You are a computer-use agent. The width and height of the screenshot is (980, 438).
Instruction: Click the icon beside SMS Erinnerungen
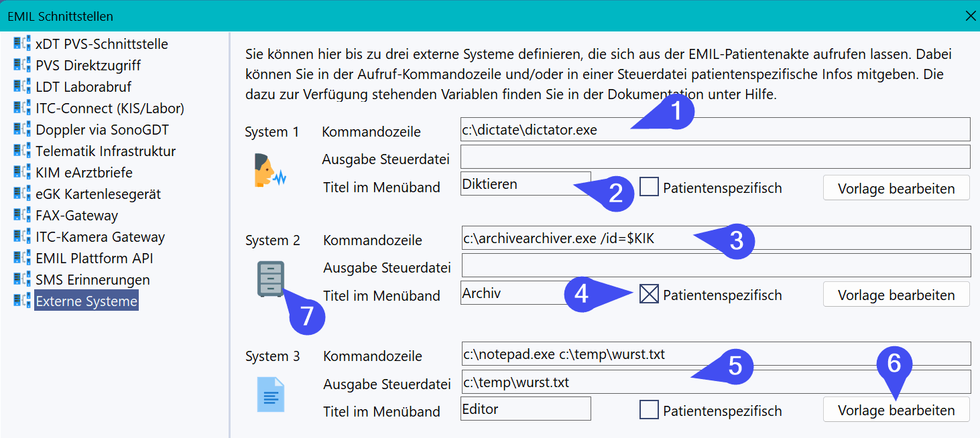pyautogui.click(x=21, y=280)
